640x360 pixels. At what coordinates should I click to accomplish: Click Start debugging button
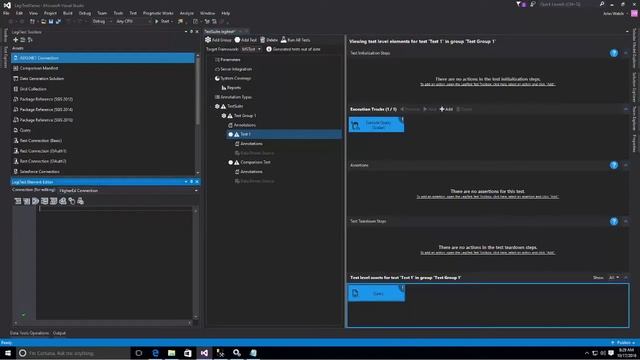(163, 21)
